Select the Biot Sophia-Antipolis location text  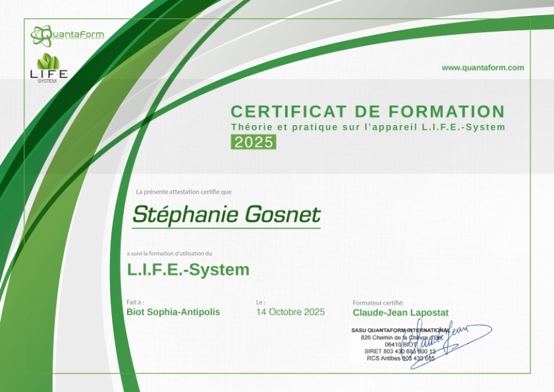173,312
